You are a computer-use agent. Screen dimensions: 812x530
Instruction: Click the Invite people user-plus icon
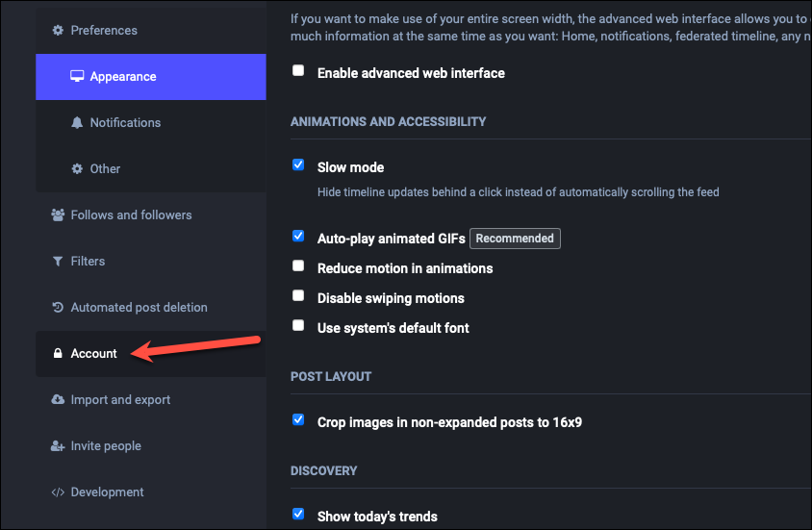click(x=58, y=446)
